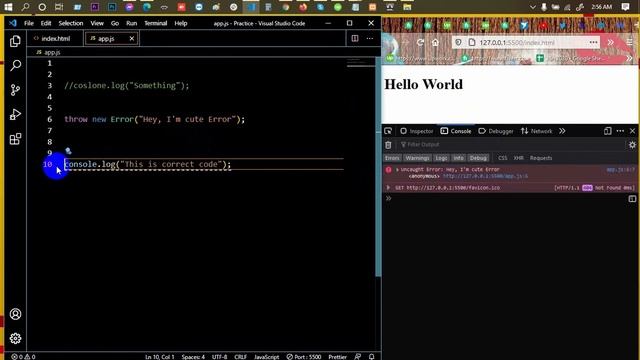Open the browser hamburger menu
Viewport: 640px width, 360px height.
coord(629,42)
